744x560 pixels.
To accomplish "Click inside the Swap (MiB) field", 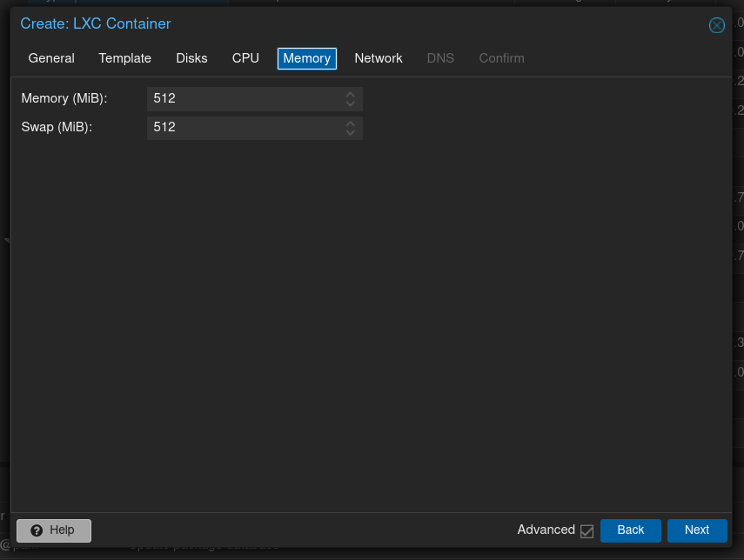I will tap(244, 127).
